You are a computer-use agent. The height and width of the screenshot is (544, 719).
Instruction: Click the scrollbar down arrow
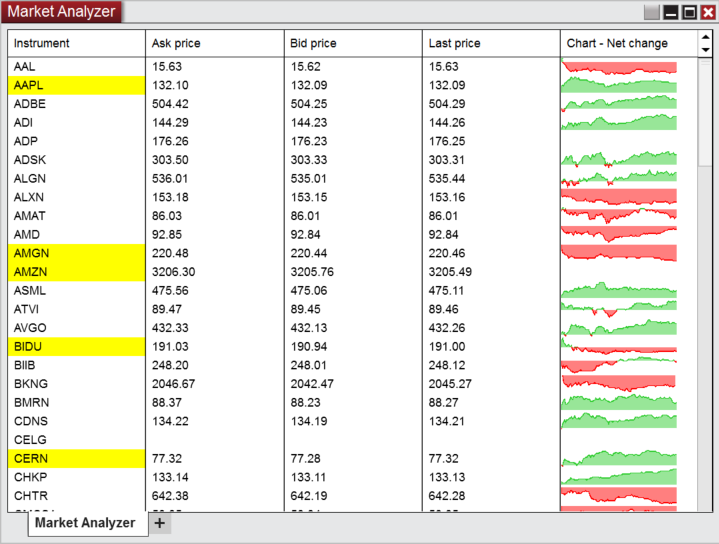[x=705, y=50]
